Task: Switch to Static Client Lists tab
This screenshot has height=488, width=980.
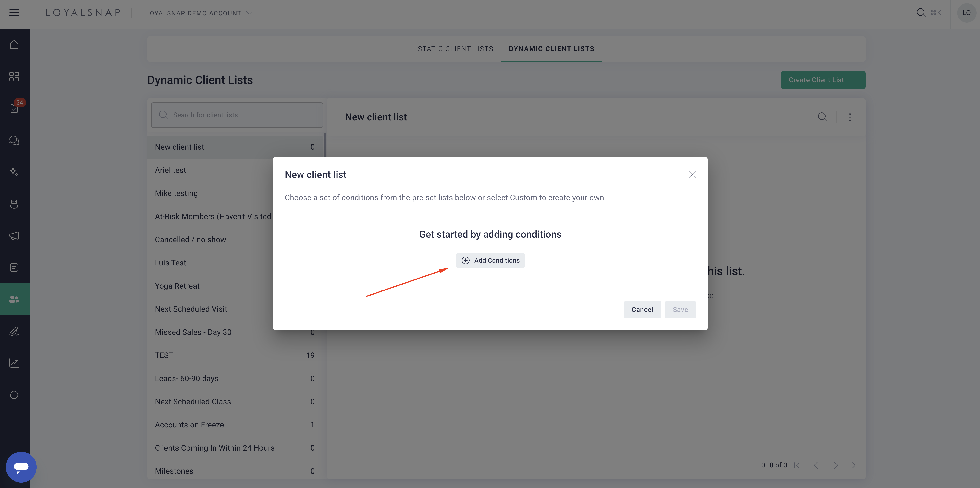Action: point(455,49)
